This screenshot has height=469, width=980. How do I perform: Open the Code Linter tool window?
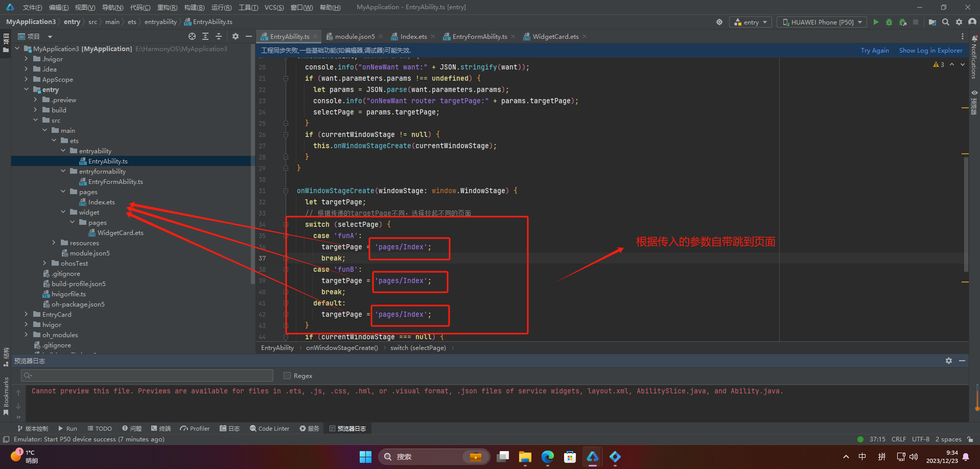[x=270, y=429]
